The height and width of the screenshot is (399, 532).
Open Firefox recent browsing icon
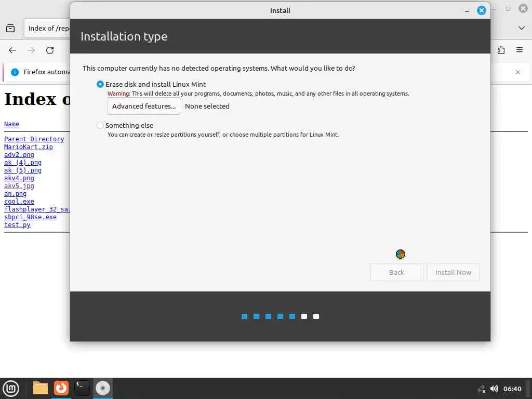click(10, 28)
